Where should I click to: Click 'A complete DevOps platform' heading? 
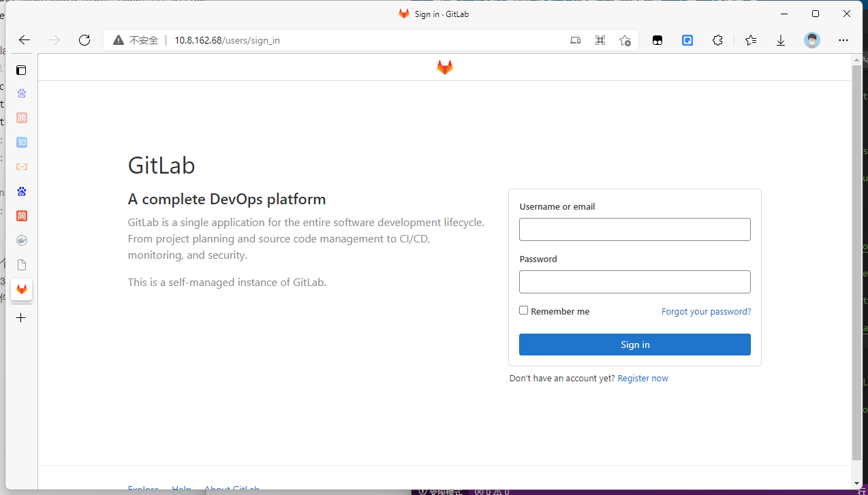(x=227, y=199)
